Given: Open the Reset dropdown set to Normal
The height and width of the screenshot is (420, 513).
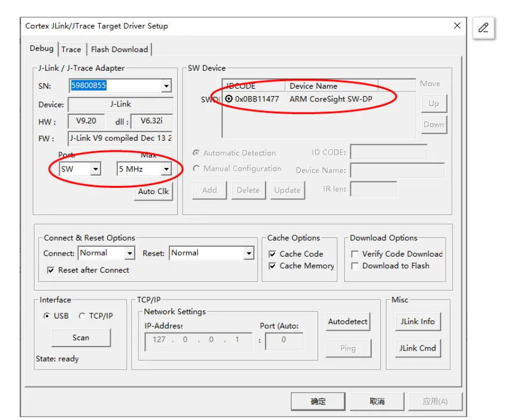Looking at the screenshot, I should 249,253.
